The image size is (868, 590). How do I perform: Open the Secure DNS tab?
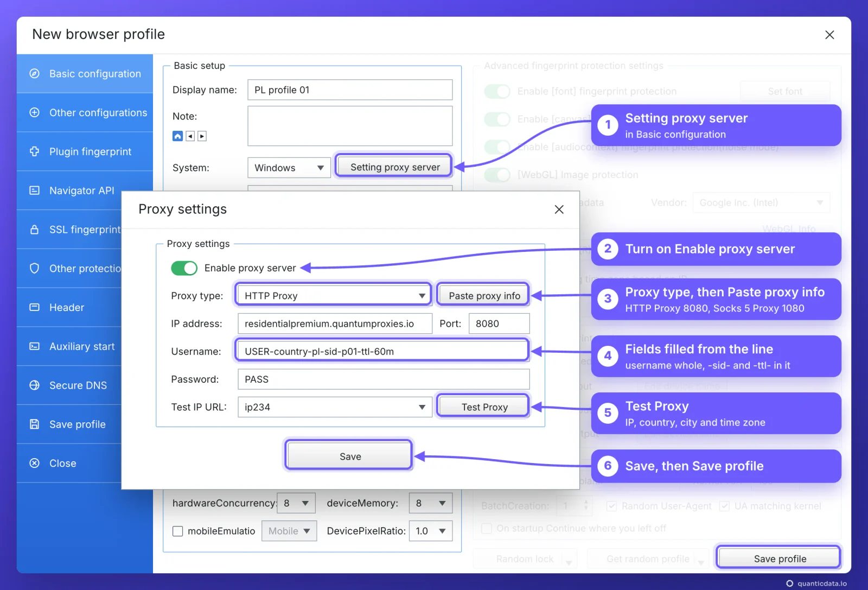point(69,385)
